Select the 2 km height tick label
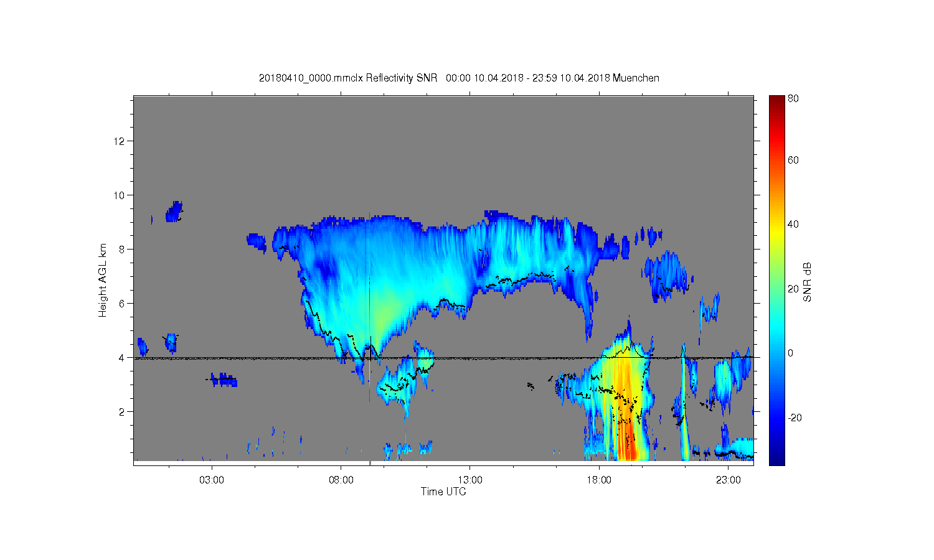Screen dimensions: 934x560 point(121,412)
